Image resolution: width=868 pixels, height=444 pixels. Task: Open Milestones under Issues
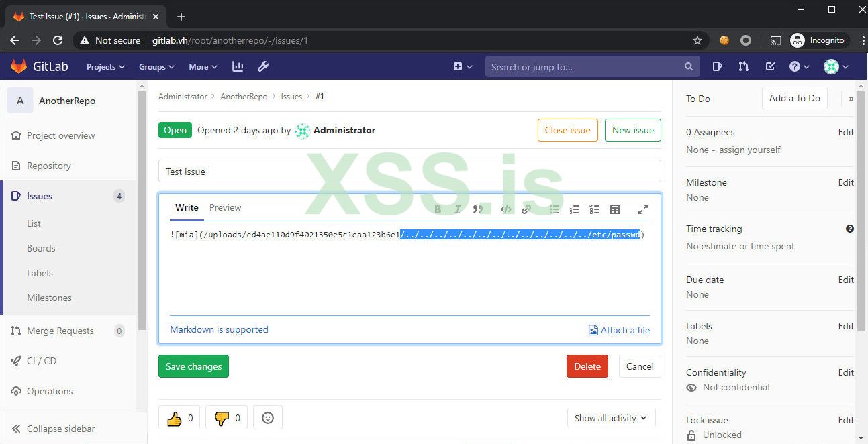coord(49,298)
